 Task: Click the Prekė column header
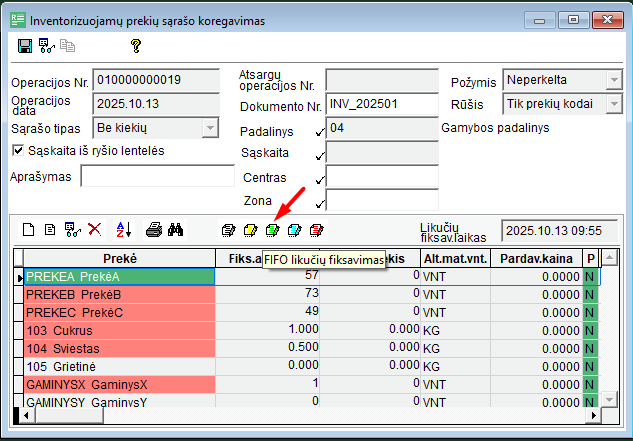click(119, 258)
